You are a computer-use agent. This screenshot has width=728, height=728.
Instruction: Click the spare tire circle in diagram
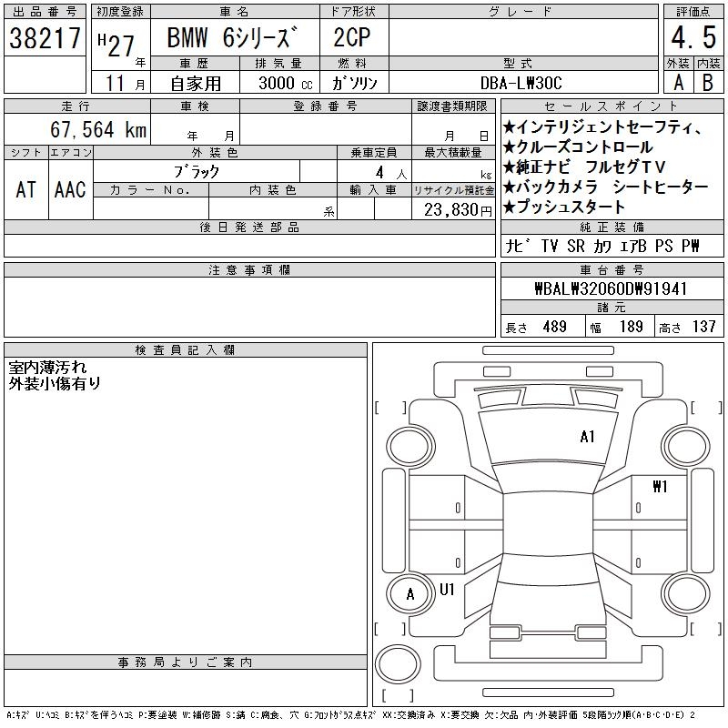tap(398, 663)
